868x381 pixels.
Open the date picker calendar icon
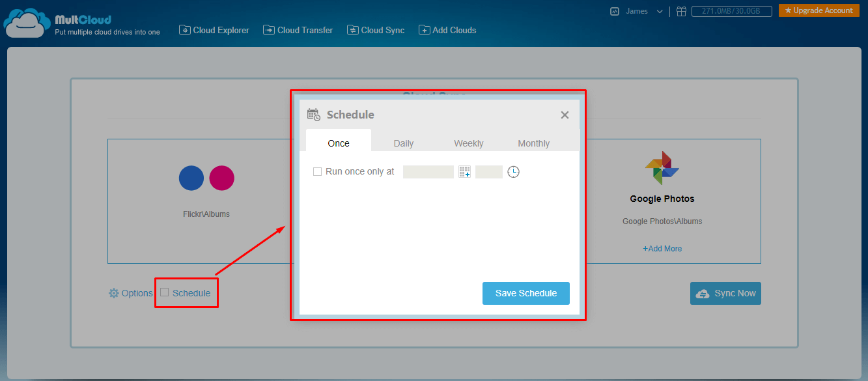[464, 171]
